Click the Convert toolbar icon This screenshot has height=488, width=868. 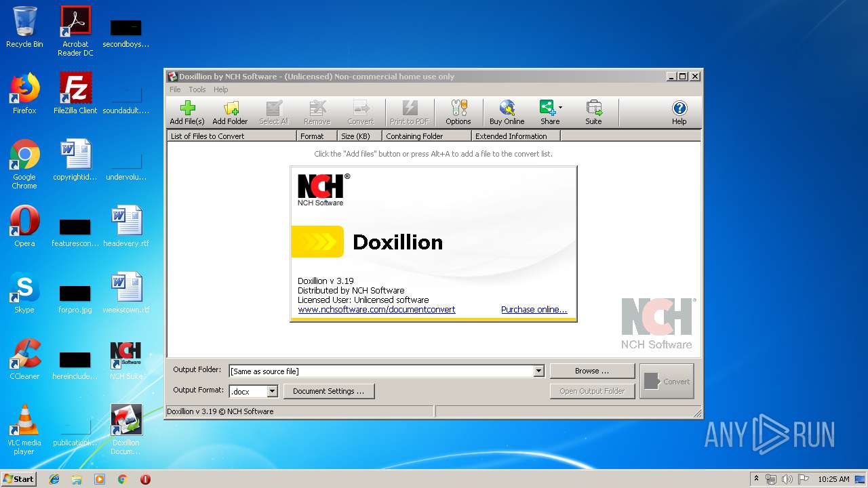click(361, 113)
